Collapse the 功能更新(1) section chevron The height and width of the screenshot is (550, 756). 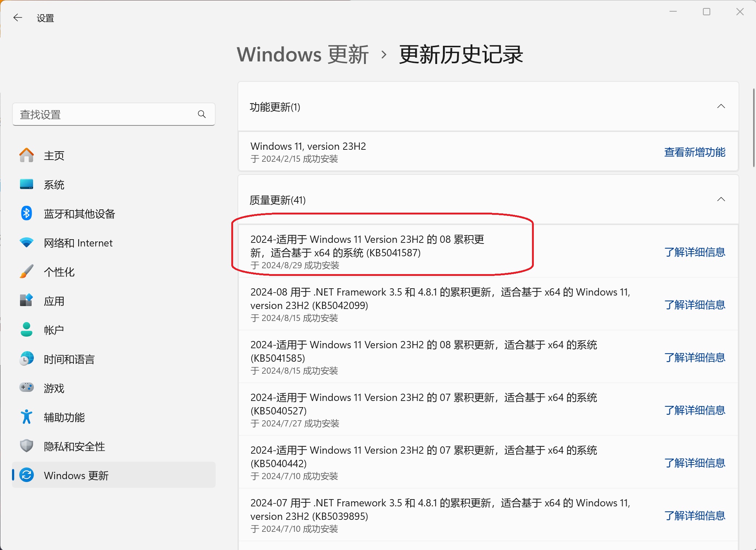point(721,107)
